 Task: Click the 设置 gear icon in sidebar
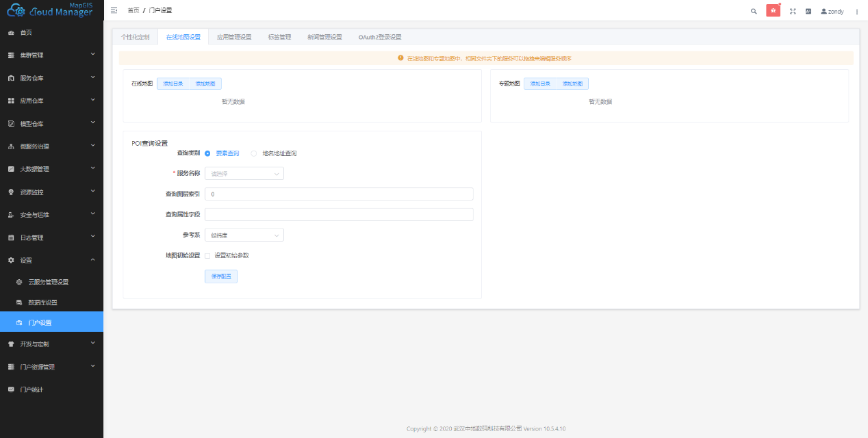click(x=11, y=260)
